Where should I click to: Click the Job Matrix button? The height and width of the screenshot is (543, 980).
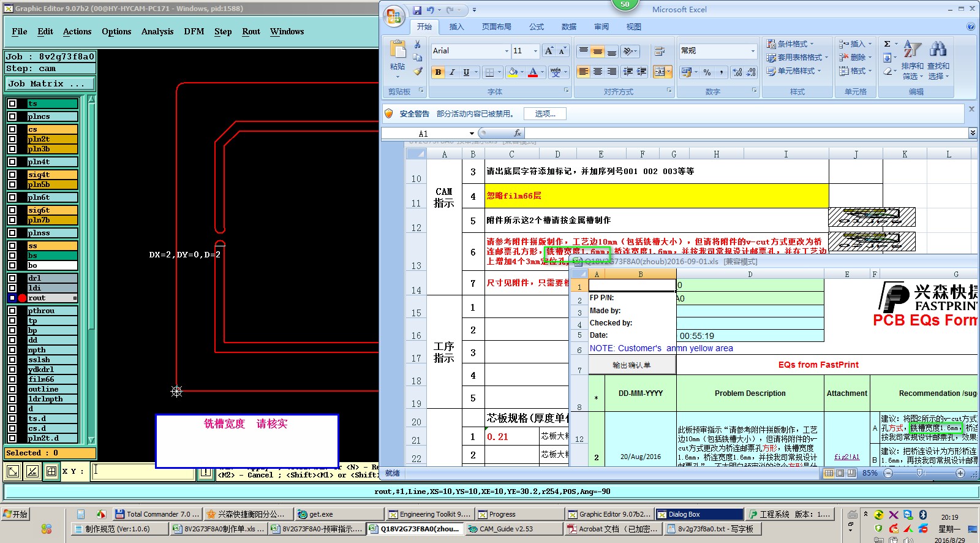[51, 83]
